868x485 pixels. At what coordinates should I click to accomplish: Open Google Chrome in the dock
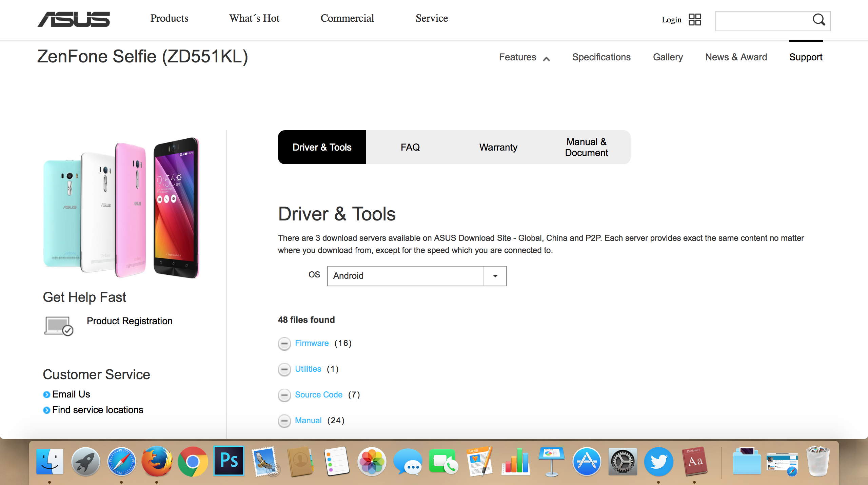193,461
